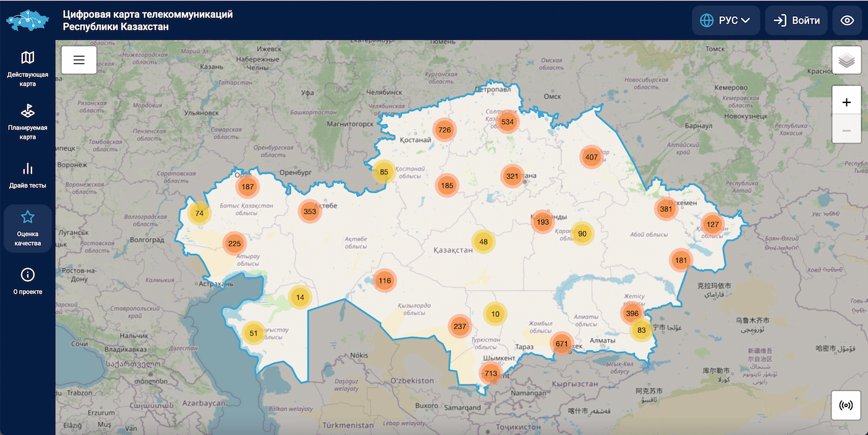Select Планируемая карта sidebar icon

pyautogui.click(x=27, y=111)
